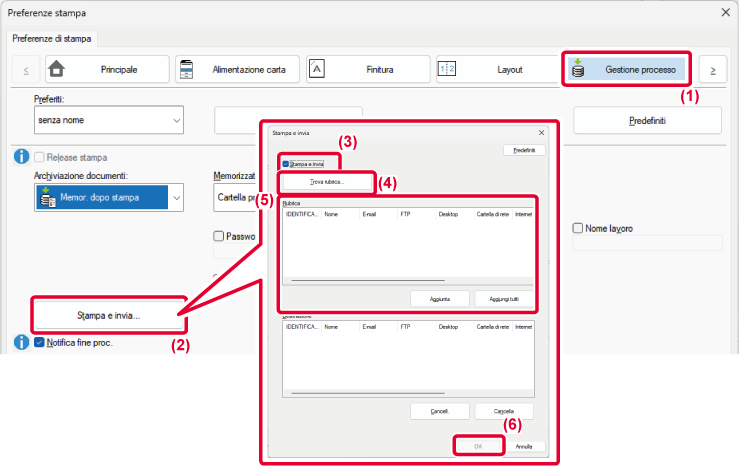739x469 pixels.
Task: Click the info icon beside Release stampa
Action: click(20, 157)
